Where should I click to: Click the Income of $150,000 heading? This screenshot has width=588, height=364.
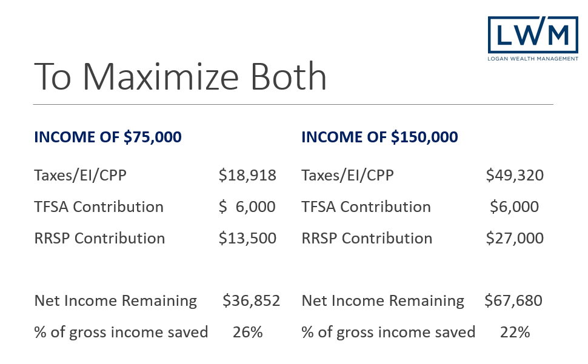[379, 137]
